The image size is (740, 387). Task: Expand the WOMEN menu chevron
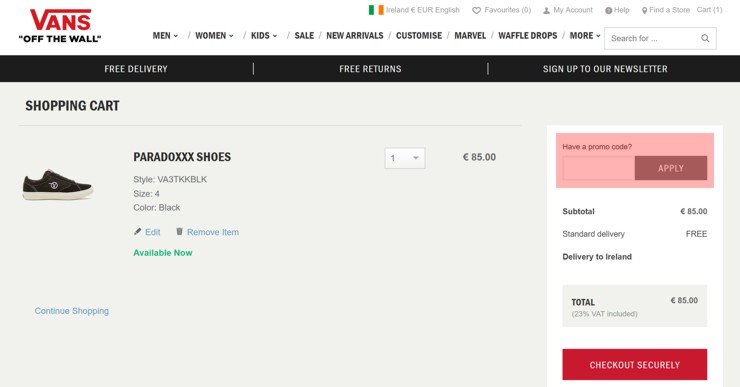pyautogui.click(x=231, y=36)
